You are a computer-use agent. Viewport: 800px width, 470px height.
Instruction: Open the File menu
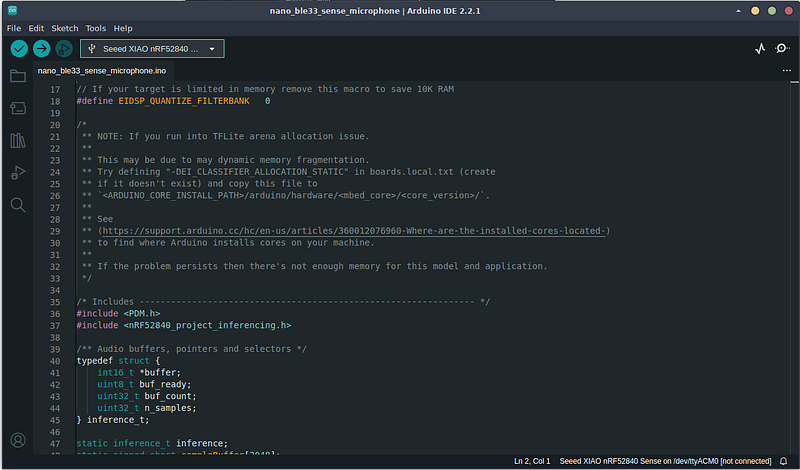coord(14,28)
